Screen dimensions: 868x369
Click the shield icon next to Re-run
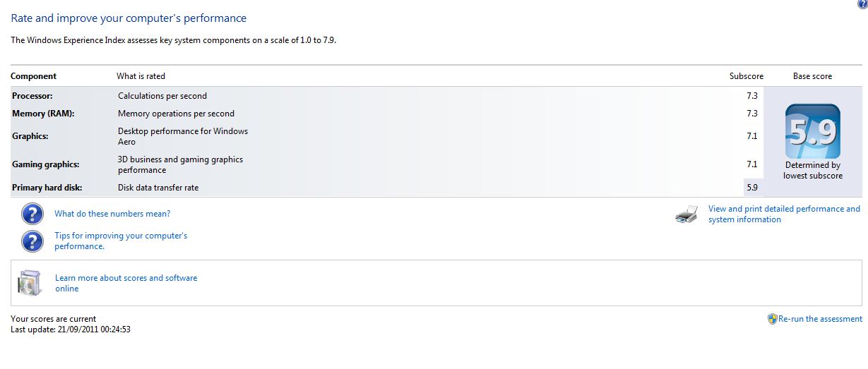coord(772,319)
